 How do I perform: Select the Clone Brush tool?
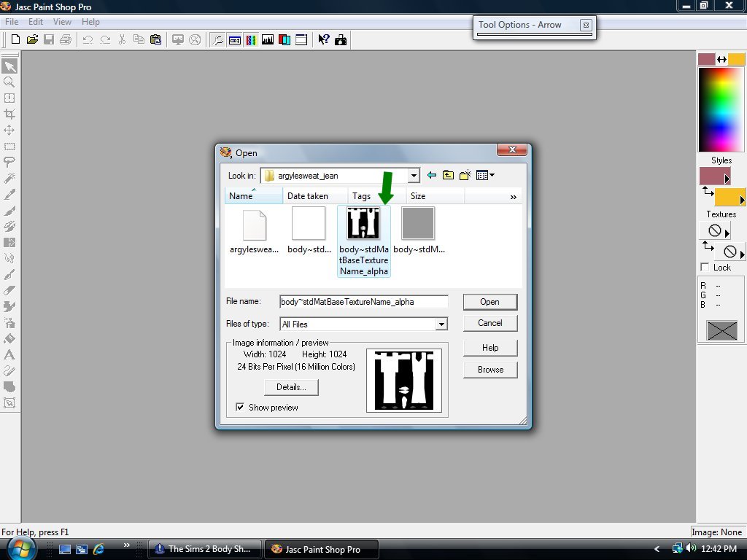(x=9, y=226)
